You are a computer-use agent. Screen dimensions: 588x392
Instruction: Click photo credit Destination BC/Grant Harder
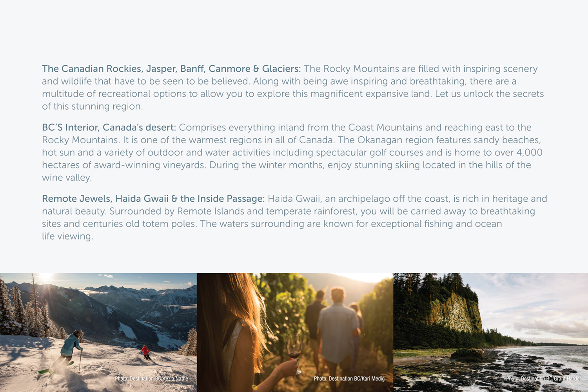click(543, 379)
